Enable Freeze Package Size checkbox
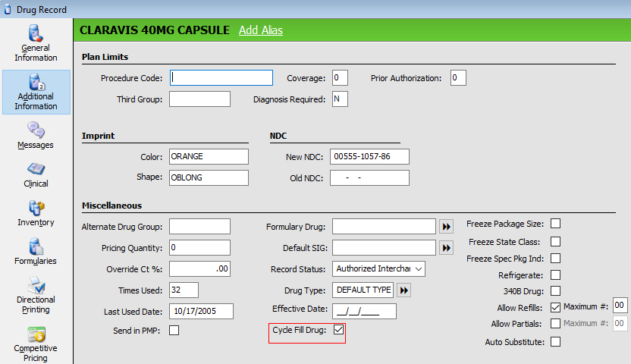The width and height of the screenshot is (631, 364). click(x=555, y=224)
